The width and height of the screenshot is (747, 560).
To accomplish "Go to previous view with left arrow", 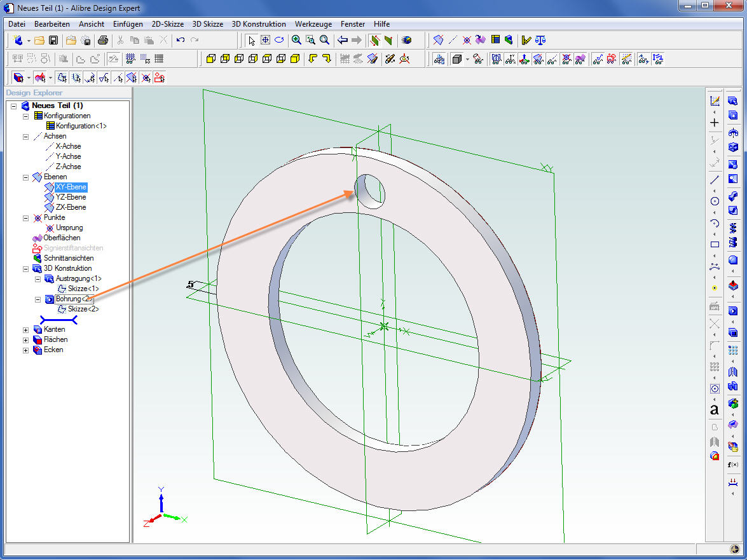I will 343,40.
